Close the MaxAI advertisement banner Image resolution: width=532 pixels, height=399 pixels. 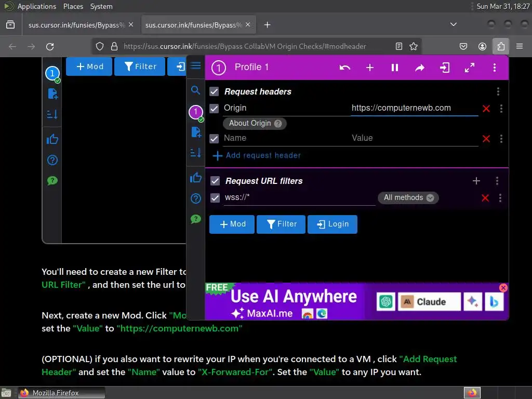tap(503, 288)
